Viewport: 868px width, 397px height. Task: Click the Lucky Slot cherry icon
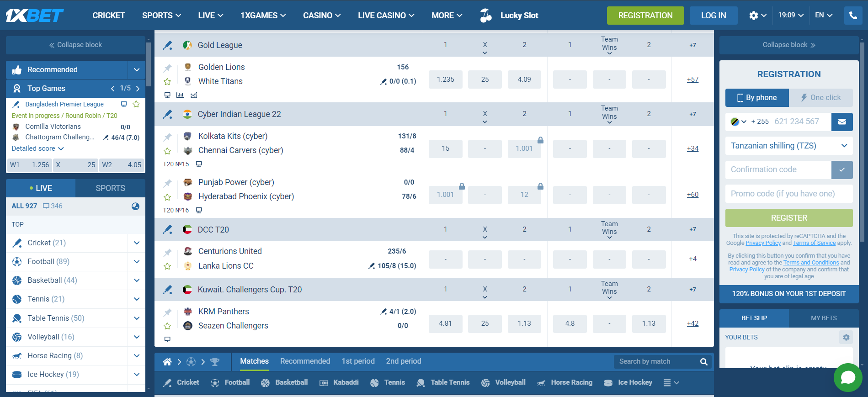click(486, 16)
